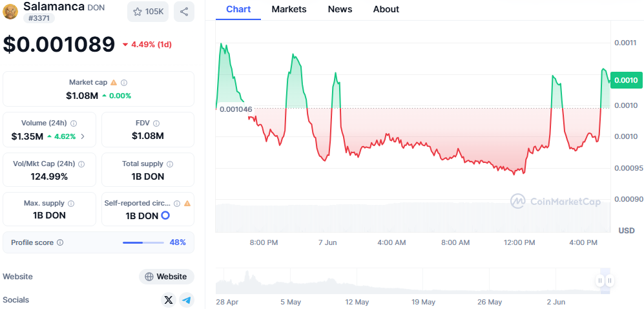Click the 28 Apr timeline date
Viewport: 644px width, 309px height.
pyautogui.click(x=227, y=302)
